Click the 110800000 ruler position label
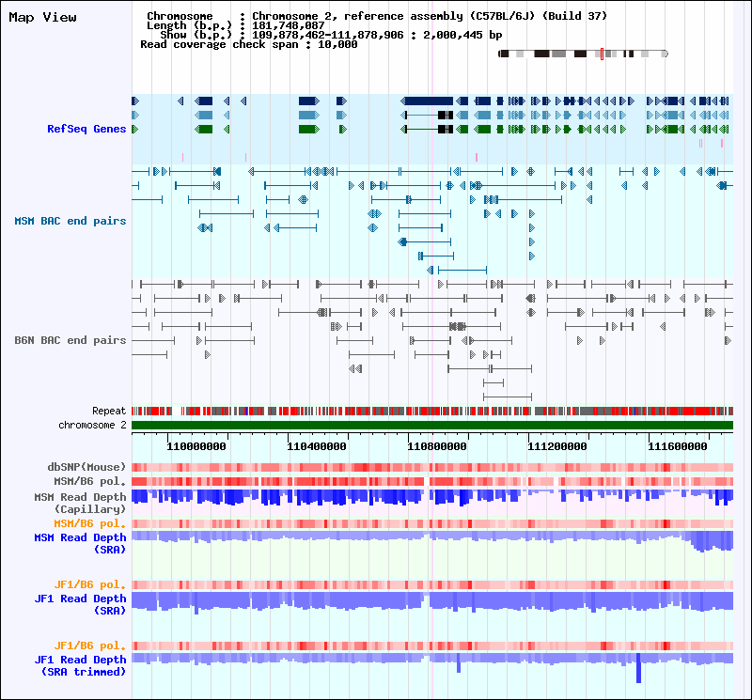Screen dimensions: 752x700 coord(437,447)
